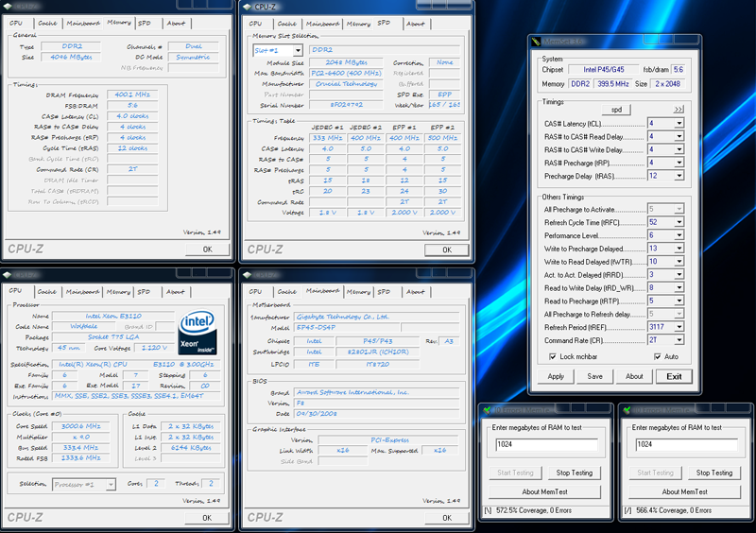Expand the Refresh Cycle Time (tRFC) dropdown

click(679, 222)
